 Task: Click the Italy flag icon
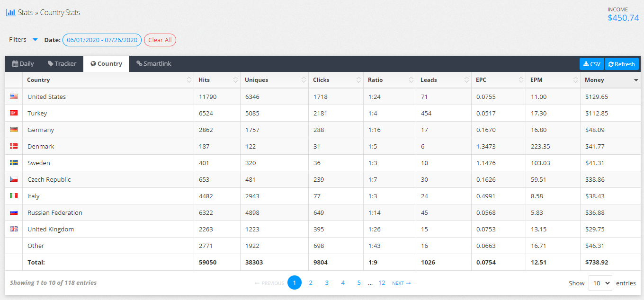point(14,196)
